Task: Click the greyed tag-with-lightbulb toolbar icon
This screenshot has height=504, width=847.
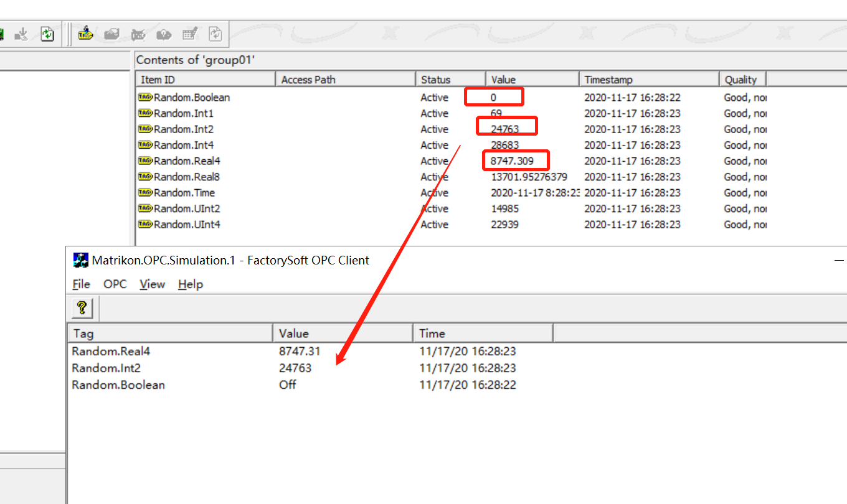Action: (164, 34)
